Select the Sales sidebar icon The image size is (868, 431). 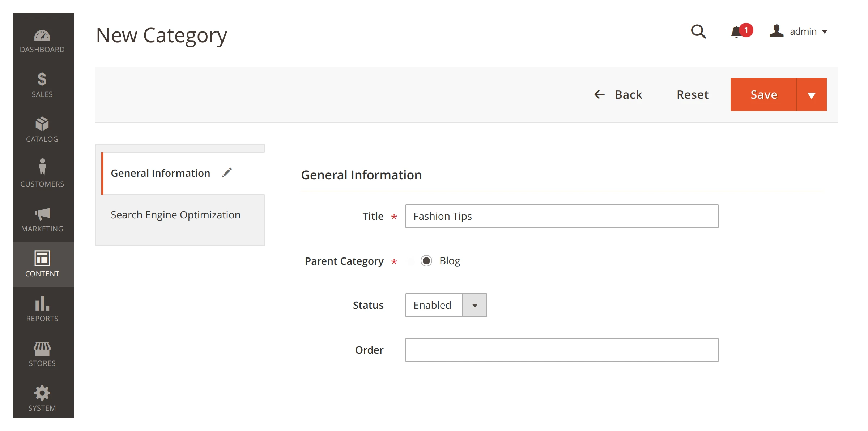[x=42, y=84]
